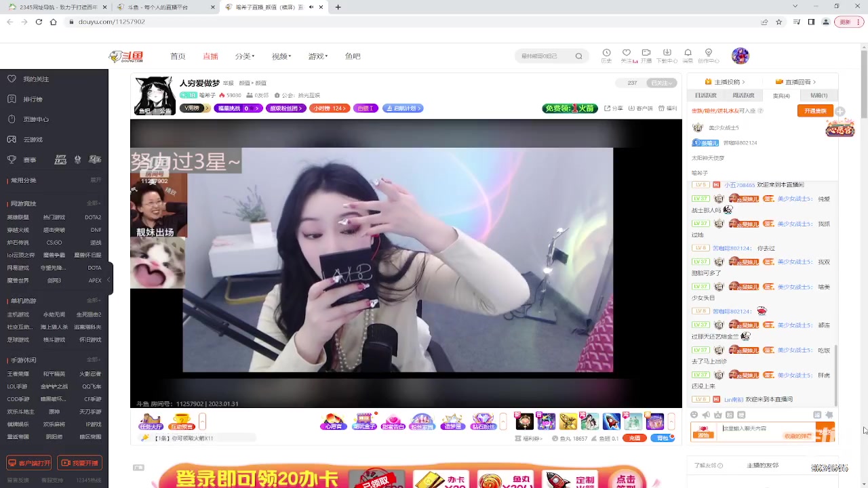868x488 pixels.
Task: Expand the hidden activity icons via the side arrow
Action: click(671, 422)
